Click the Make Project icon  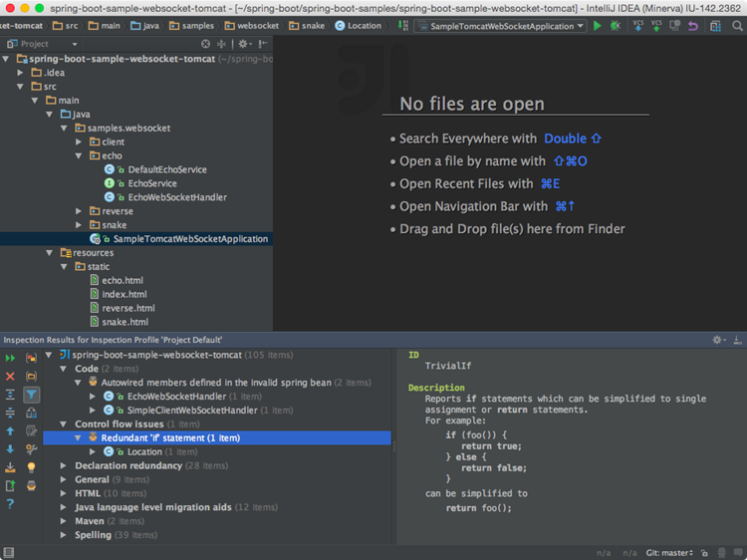click(x=403, y=26)
